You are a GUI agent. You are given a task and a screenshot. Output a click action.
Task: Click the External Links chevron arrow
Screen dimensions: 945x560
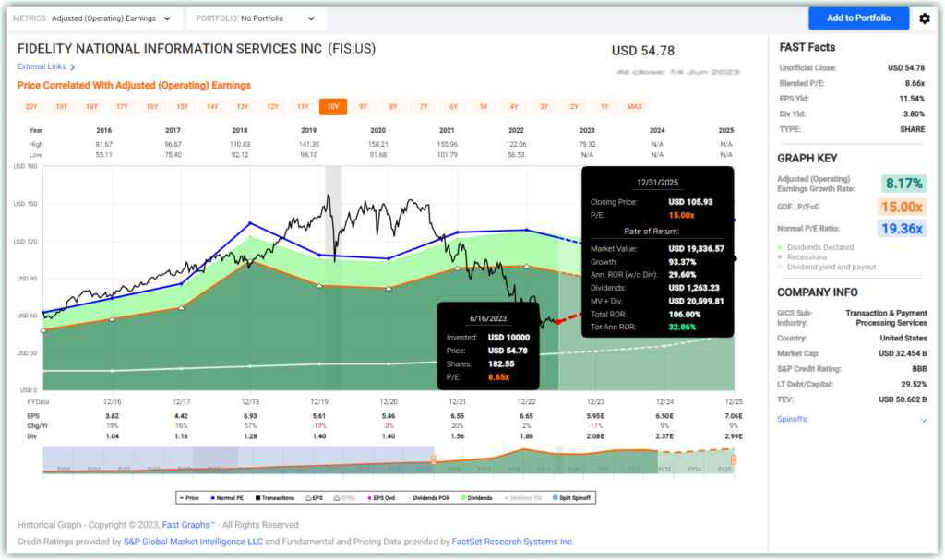coord(72,67)
